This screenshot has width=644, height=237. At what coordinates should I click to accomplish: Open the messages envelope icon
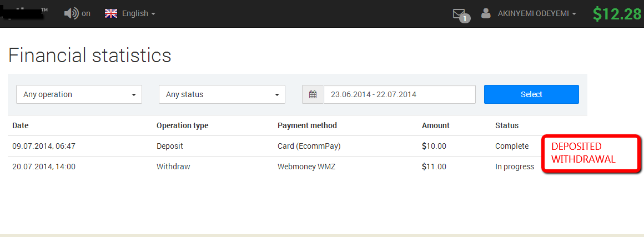(459, 13)
